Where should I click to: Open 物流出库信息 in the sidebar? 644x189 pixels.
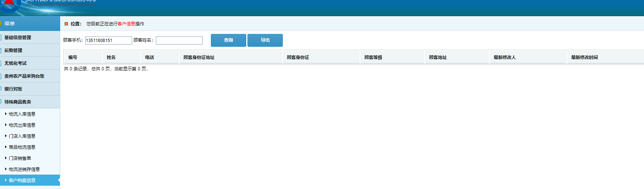coord(22,125)
